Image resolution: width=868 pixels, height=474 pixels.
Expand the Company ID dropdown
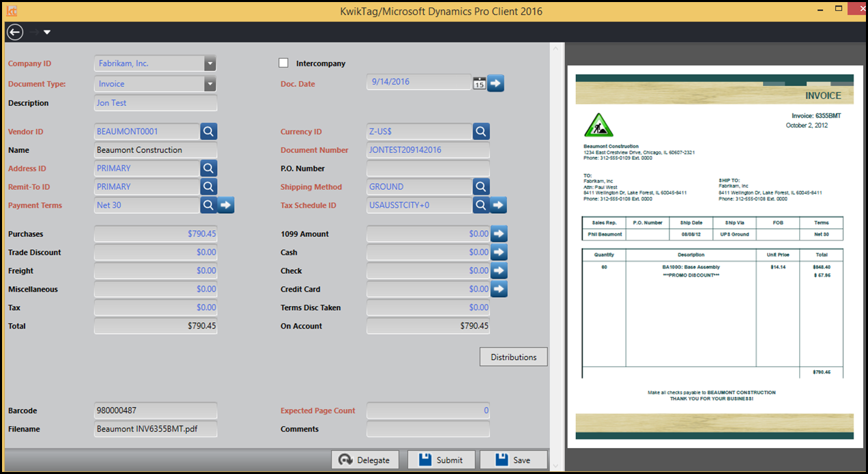(x=210, y=64)
